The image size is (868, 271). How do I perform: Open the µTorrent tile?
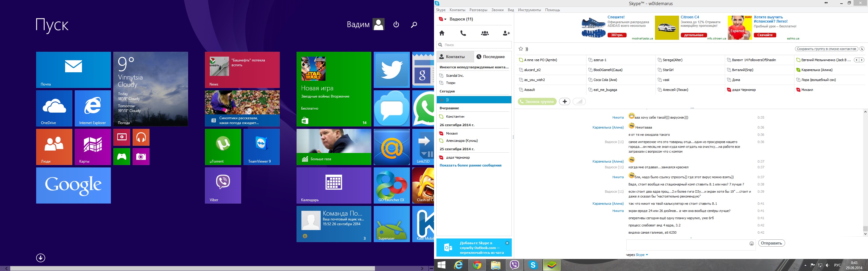(223, 147)
